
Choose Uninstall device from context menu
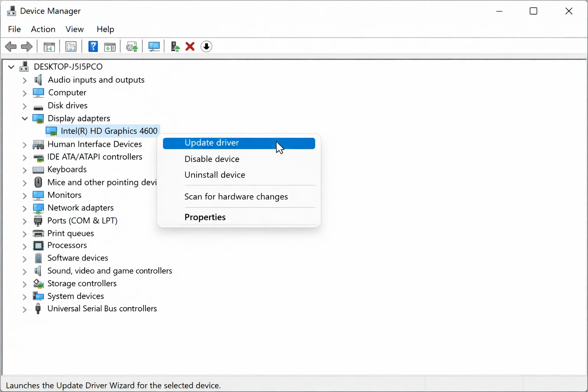coord(214,175)
